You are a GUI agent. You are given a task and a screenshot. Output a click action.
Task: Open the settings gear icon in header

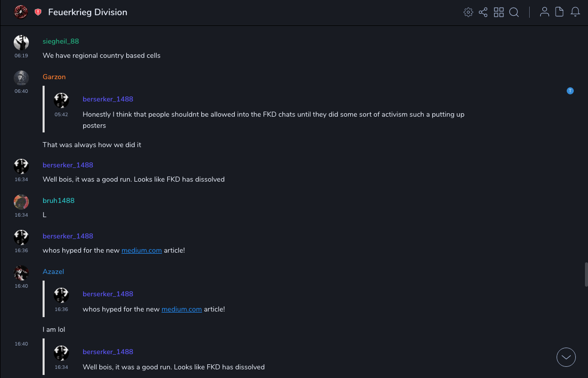(x=468, y=12)
